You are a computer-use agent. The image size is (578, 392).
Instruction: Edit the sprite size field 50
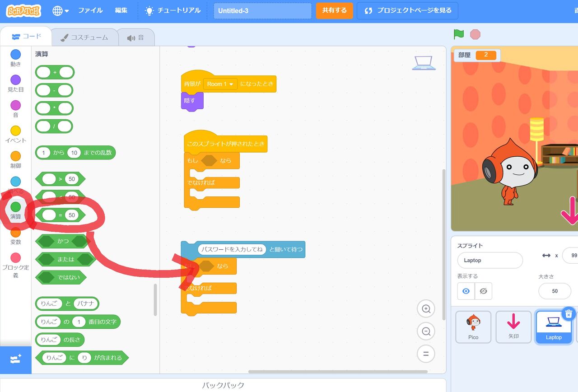555,291
